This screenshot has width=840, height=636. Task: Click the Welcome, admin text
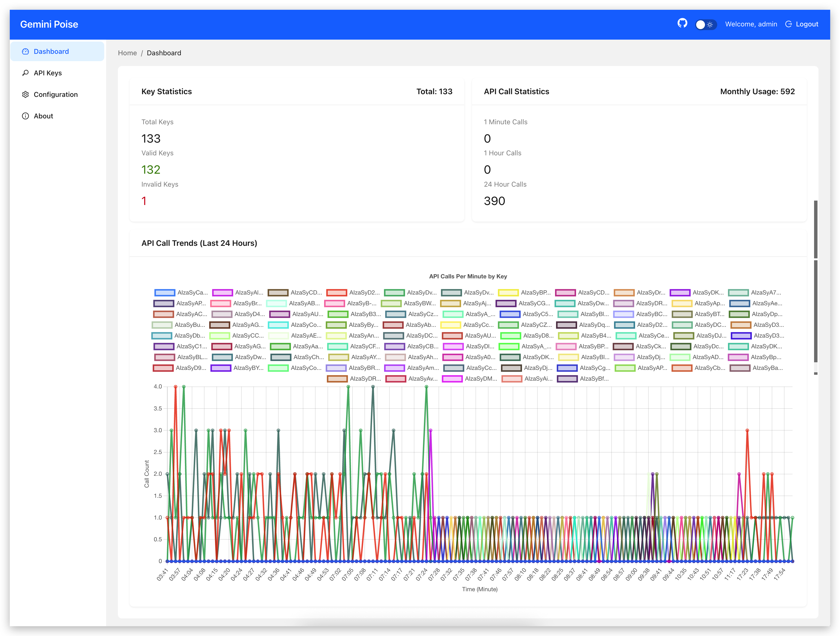[751, 24]
